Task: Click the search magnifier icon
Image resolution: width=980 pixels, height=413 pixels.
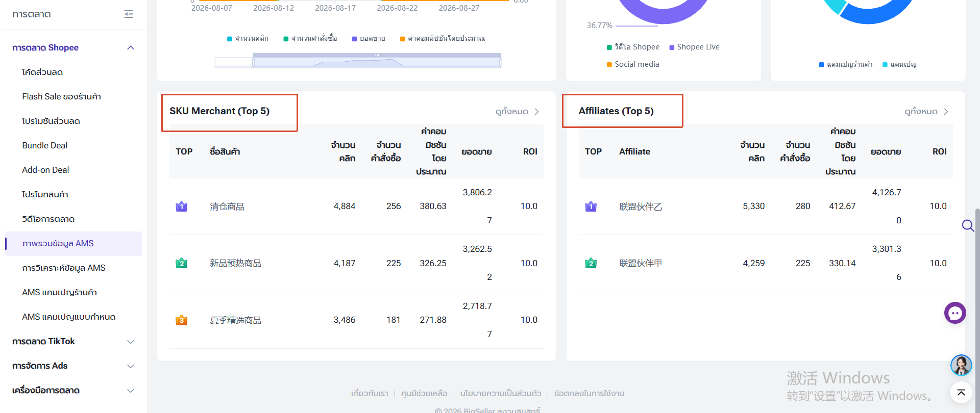Action: [968, 225]
